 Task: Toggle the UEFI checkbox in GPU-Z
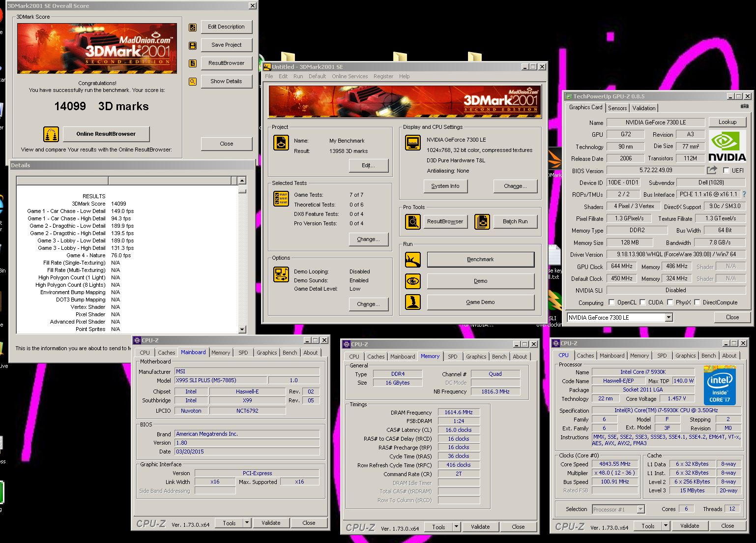click(726, 171)
